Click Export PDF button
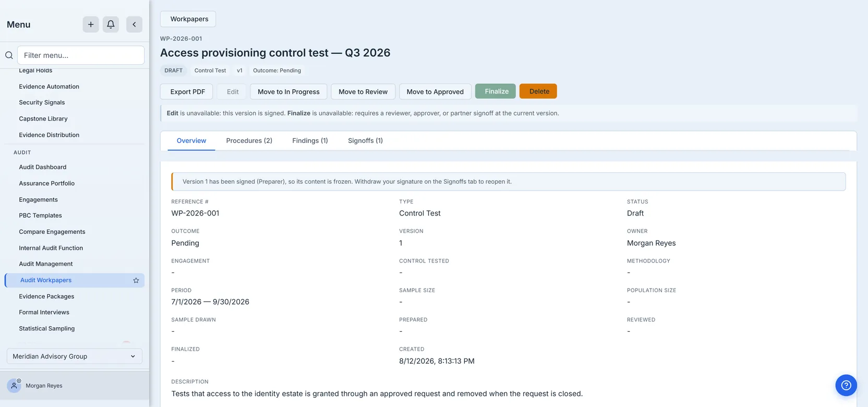Screen dimensions: 868x407 [x=186, y=91]
